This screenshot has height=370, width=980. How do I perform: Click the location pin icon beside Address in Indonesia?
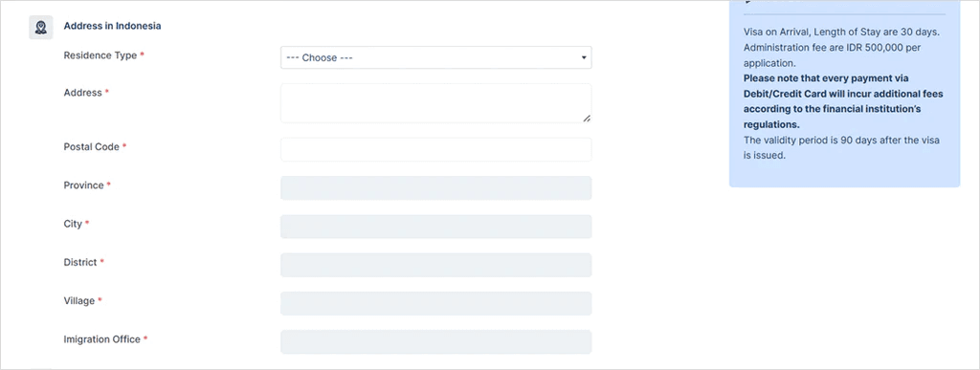pyautogui.click(x=40, y=27)
